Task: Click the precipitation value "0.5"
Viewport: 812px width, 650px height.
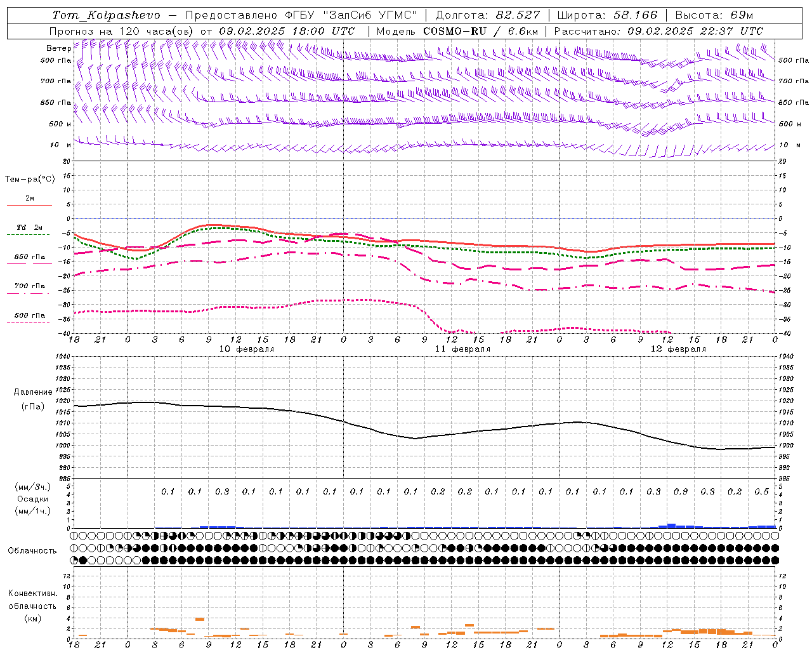Action: coord(762,491)
